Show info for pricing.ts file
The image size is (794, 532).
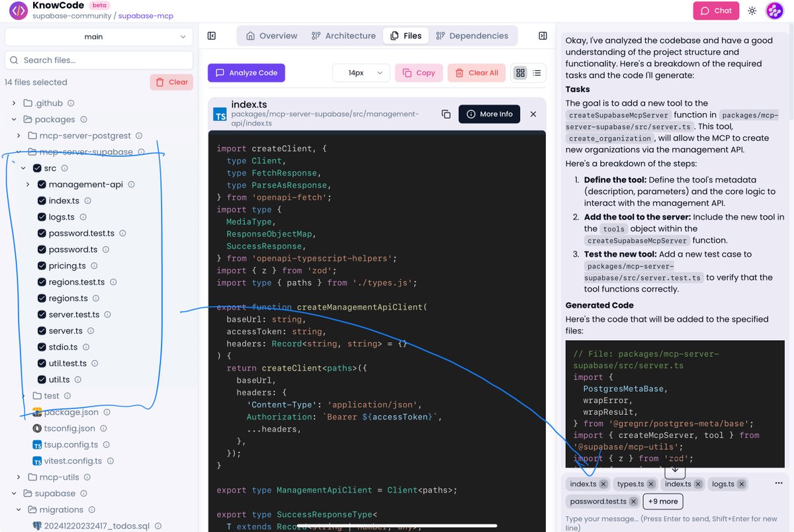point(94,266)
